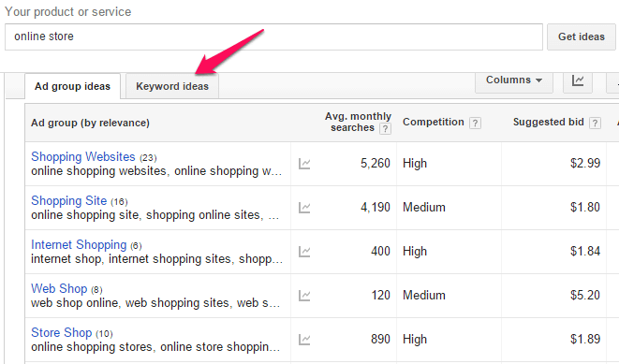The width and height of the screenshot is (619, 364).
Task: Select the $1.84 suggested bid
Action: 585,251
